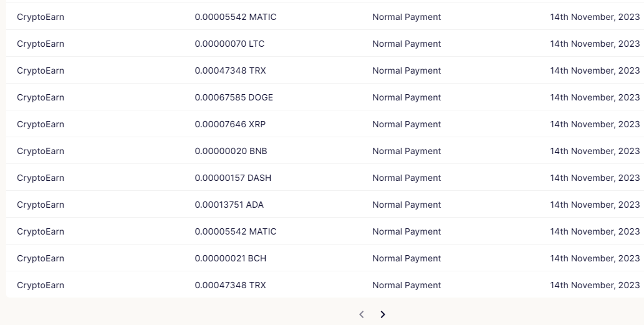This screenshot has height=325, width=644.
Task: Click the 0.00000020 BNB amount
Action: pos(231,151)
